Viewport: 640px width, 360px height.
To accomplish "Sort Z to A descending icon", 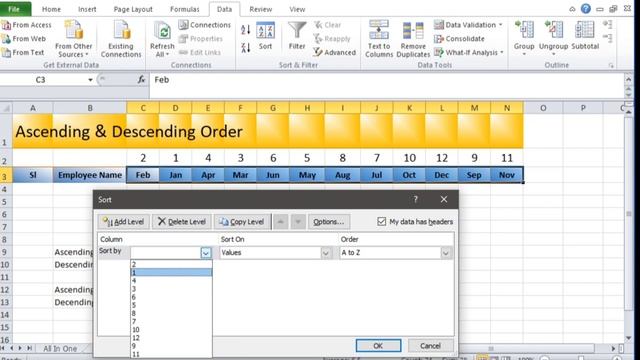I will 245,48.
